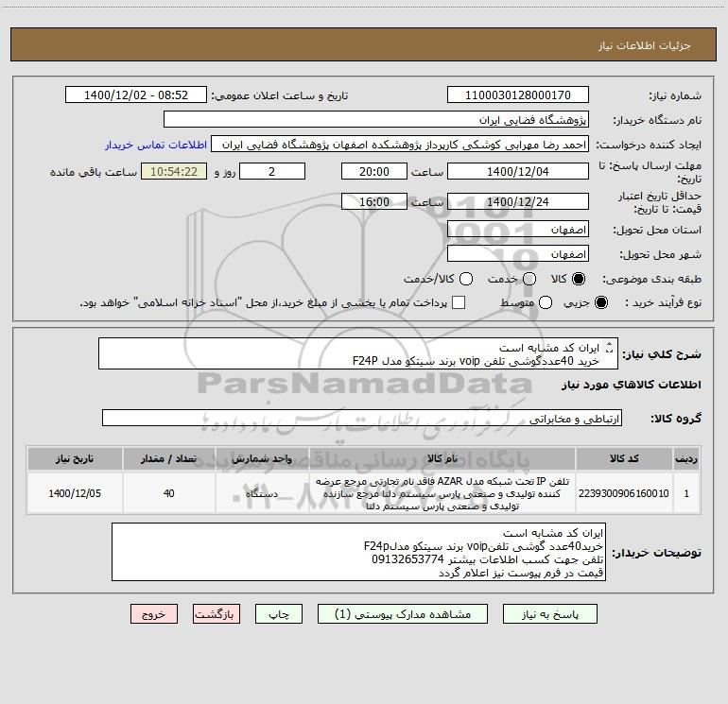Click the product name cell تلفن IP تحت شبکه
Viewport: 728px width, 704px height.
coord(442,493)
